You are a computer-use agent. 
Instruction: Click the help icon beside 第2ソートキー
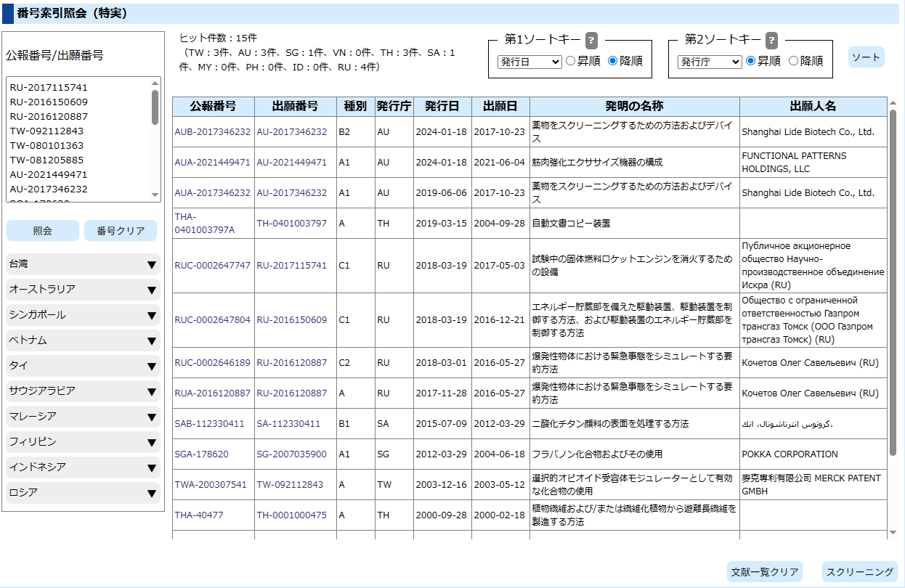pos(771,40)
